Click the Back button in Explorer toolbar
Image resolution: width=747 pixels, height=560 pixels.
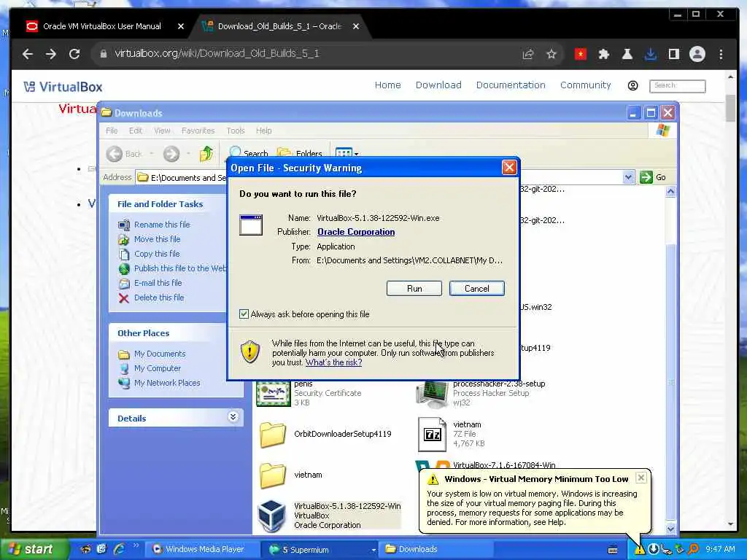coord(124,153)
